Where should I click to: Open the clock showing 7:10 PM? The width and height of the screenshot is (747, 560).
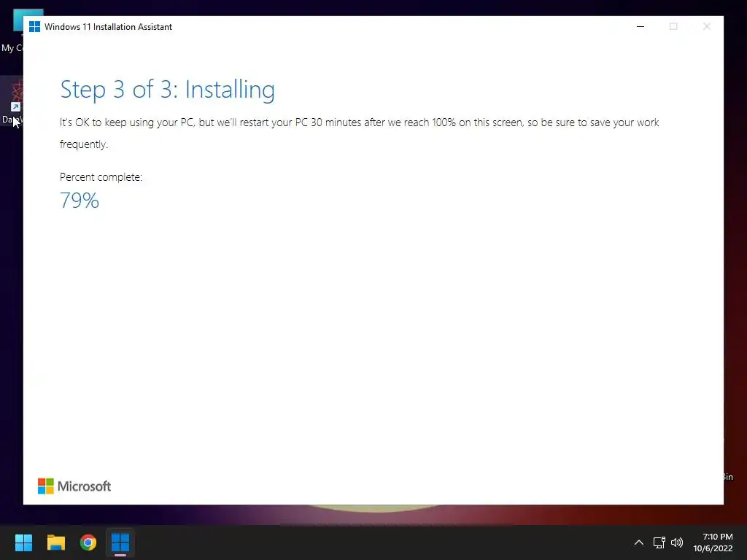(718, 537)
